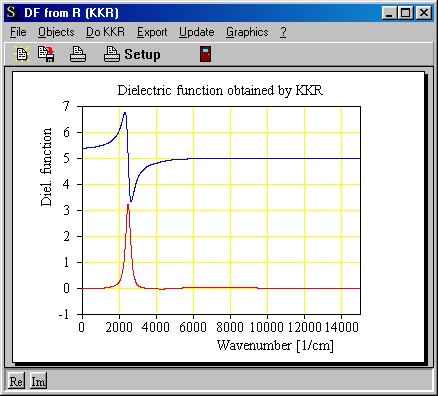Open the Export menu

pyautogui.click(x=152, y=32)
